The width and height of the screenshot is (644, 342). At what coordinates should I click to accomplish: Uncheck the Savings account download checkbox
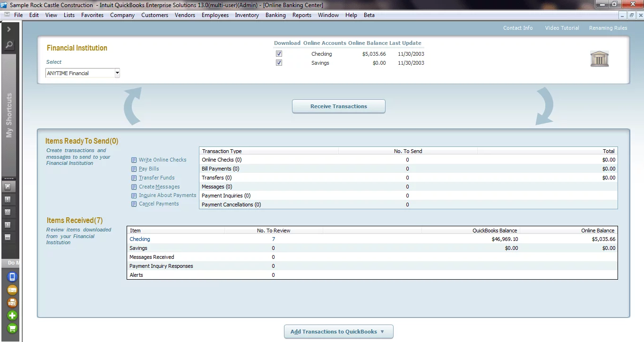pyautogui.click(x=279, y=62)
